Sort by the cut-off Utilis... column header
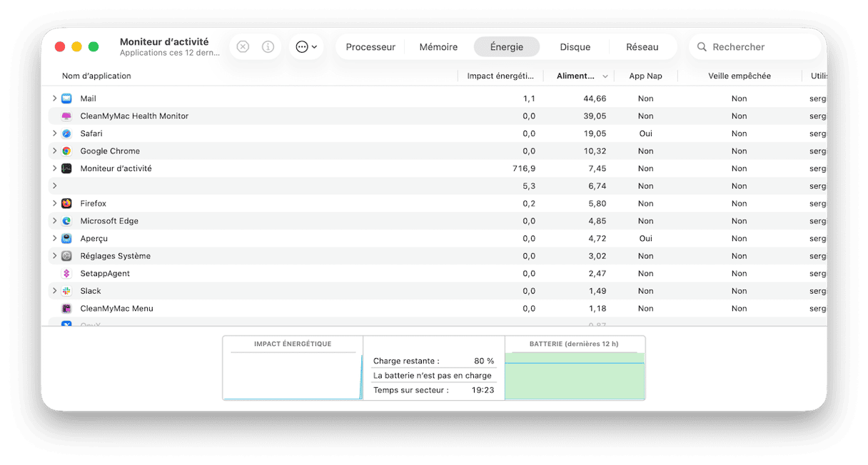This screenshot has height=465, width=868. coord(817,76)
